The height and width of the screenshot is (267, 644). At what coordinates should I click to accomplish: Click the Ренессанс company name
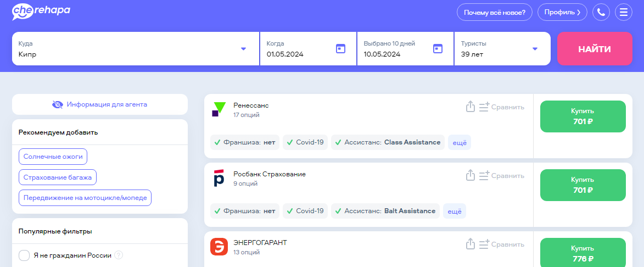(x=251, y=105)
